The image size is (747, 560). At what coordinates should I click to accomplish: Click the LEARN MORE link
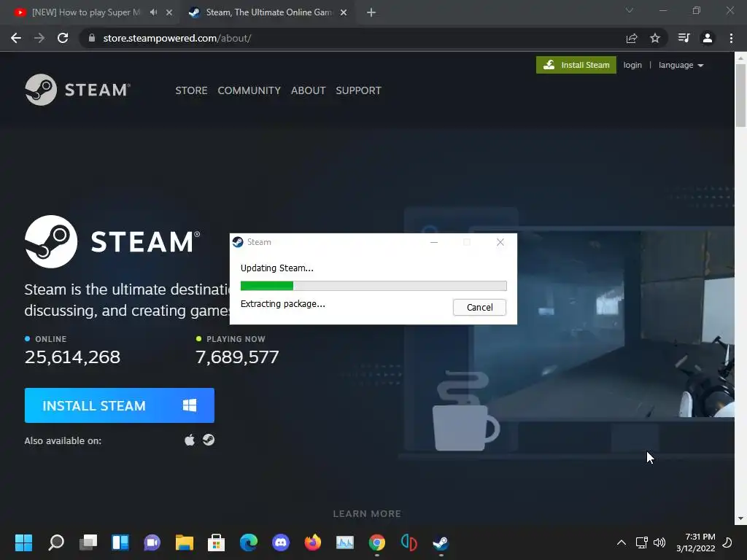point(367,514)
